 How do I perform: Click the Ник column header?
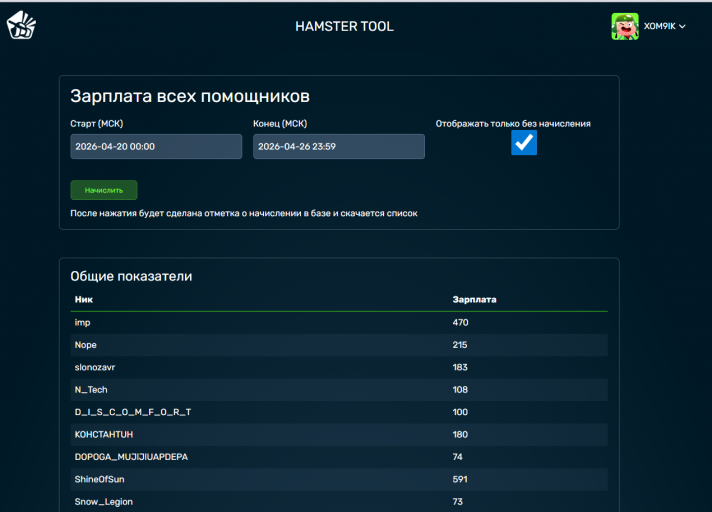84,300
